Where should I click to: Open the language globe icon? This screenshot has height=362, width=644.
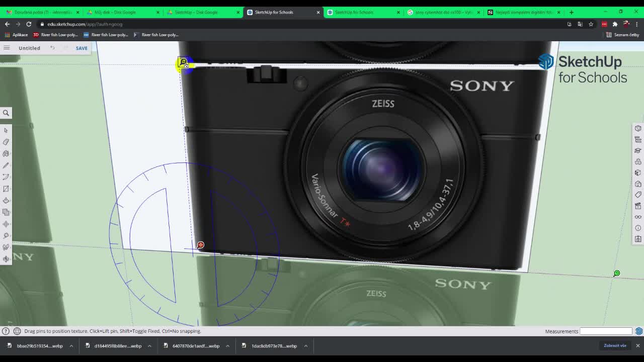point(17,331)
